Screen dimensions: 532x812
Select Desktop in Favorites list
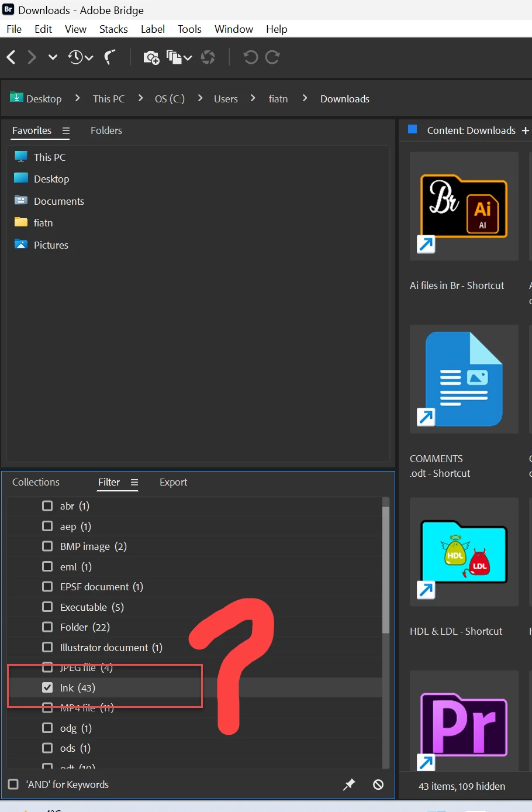coord(51,179)
